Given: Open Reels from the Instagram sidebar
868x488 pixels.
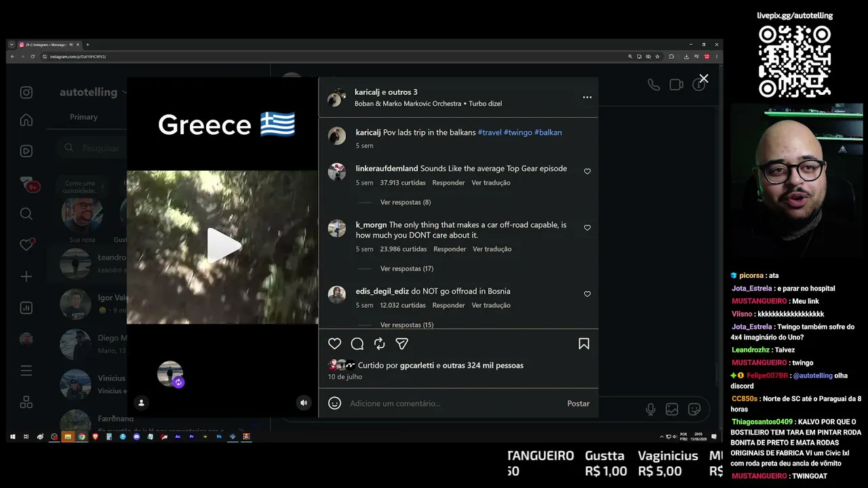Looking at the screenshot, I should [x=26, y=151].
